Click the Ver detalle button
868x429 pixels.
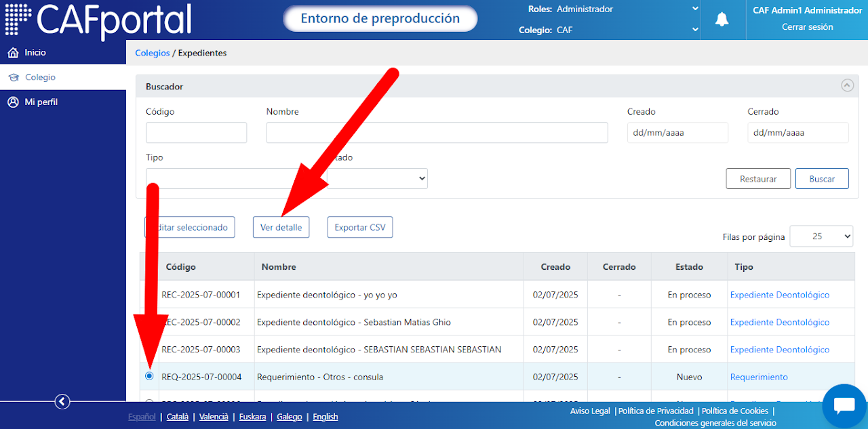point(281,227)
